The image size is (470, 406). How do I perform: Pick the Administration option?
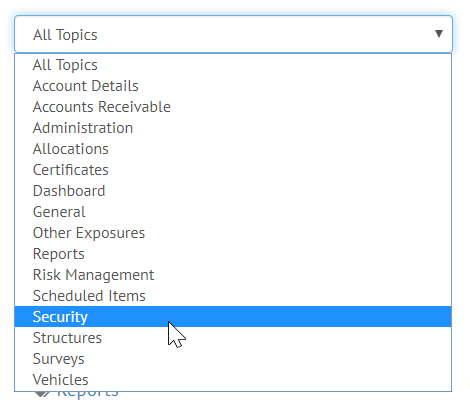coord(233,128)
